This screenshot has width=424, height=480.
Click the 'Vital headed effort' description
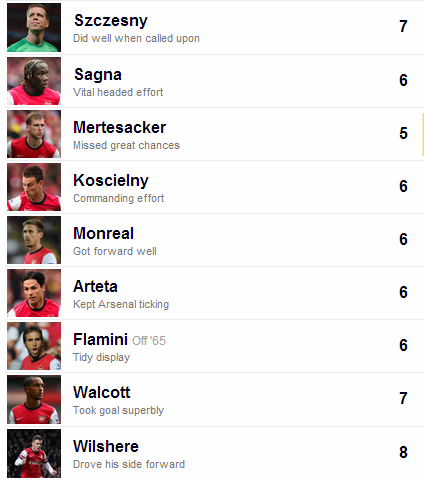tap(118, 92)
